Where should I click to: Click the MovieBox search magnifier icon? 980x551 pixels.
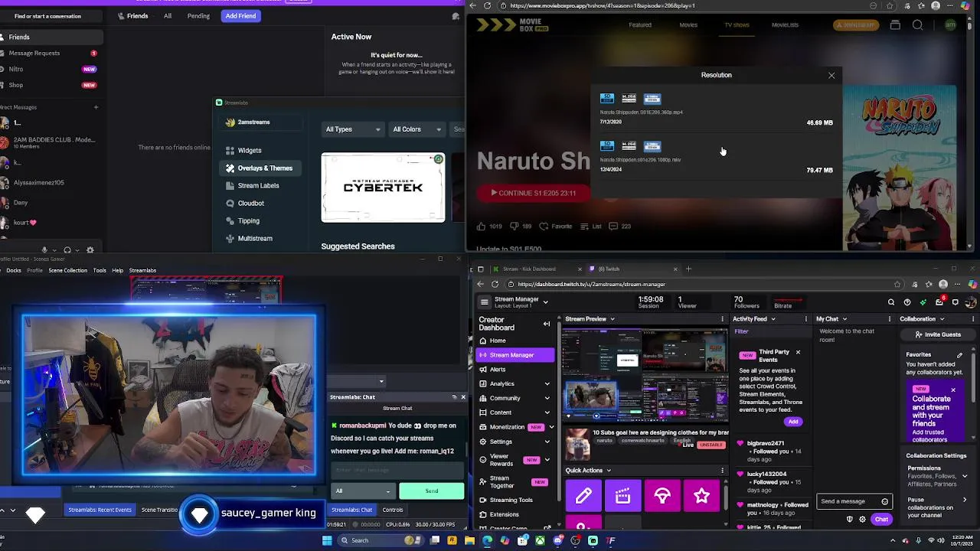point(917,25)
